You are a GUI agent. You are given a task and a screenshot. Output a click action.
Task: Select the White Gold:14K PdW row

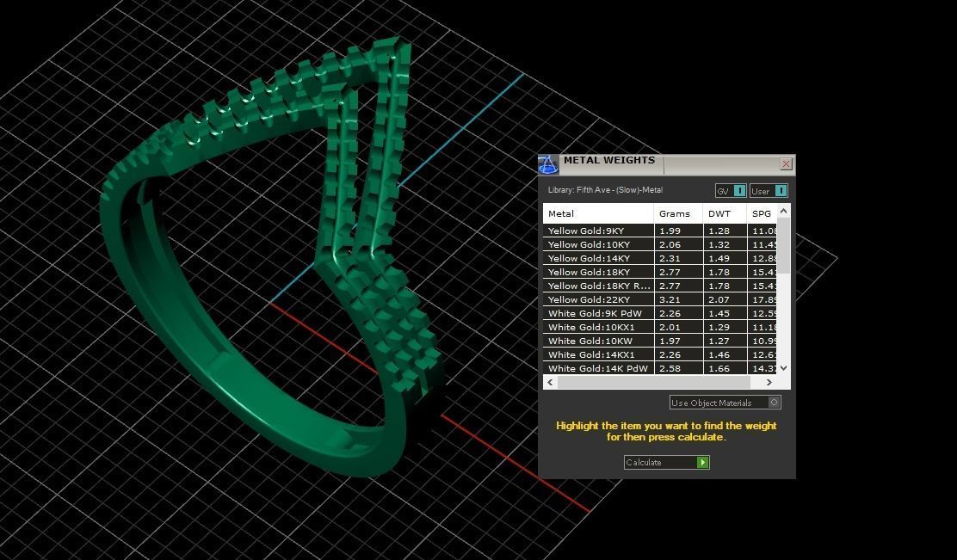[x=660, y=368]
